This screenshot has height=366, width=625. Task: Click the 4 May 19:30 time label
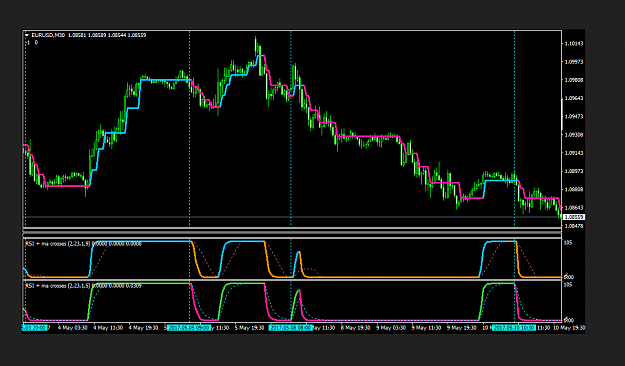pyautogui.click(x=143, y=328)
